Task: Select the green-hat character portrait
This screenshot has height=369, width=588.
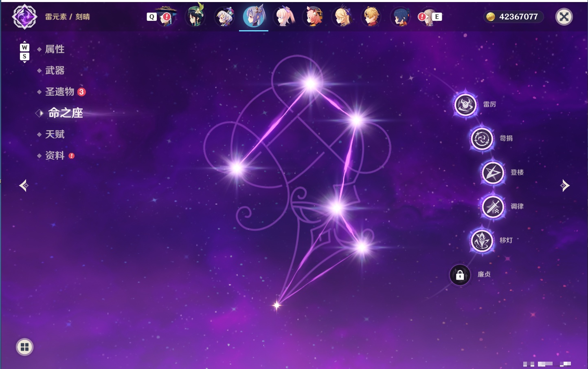Action: (195, 16)
